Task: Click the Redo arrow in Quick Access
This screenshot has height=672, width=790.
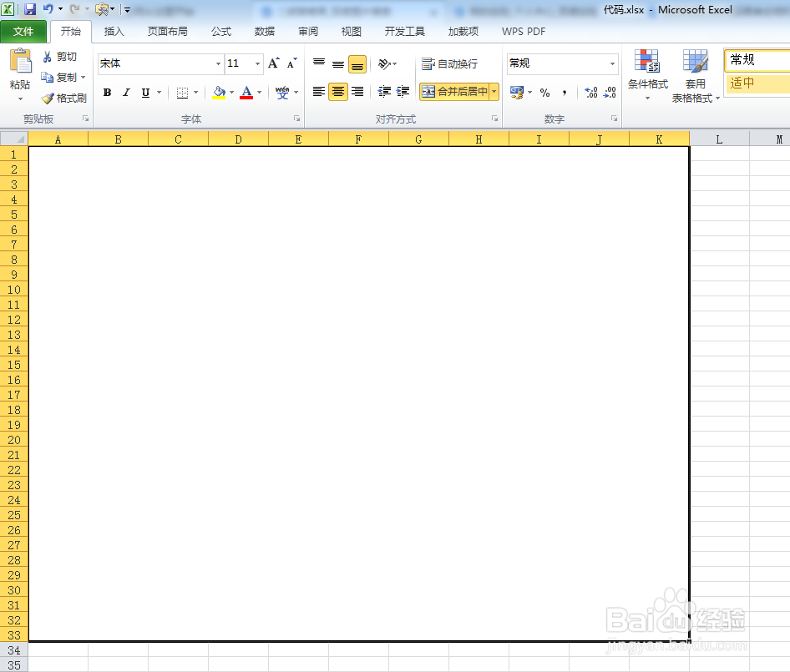Action: 74,9
